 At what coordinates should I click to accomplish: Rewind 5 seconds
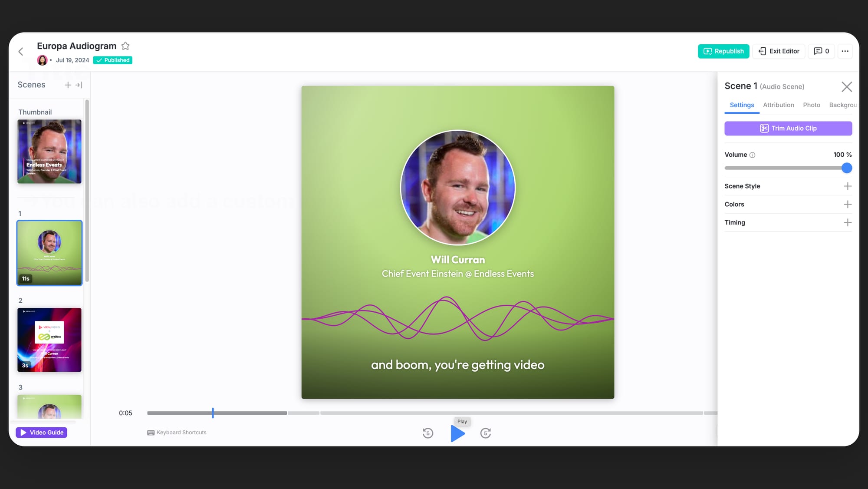click(427, 433)
